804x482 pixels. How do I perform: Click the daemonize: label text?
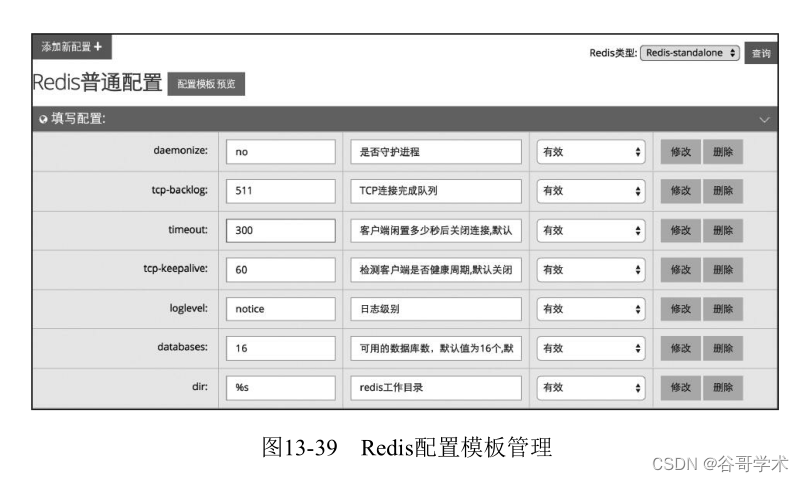180,150
